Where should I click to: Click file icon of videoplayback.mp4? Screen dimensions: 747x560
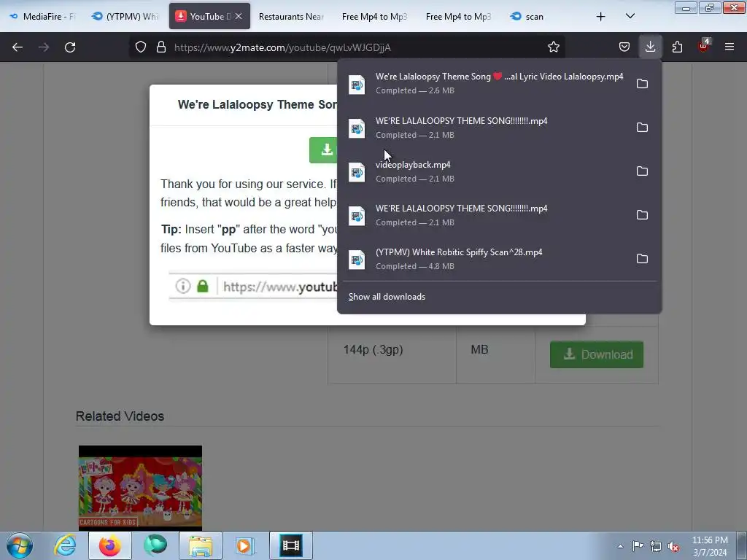357,172
